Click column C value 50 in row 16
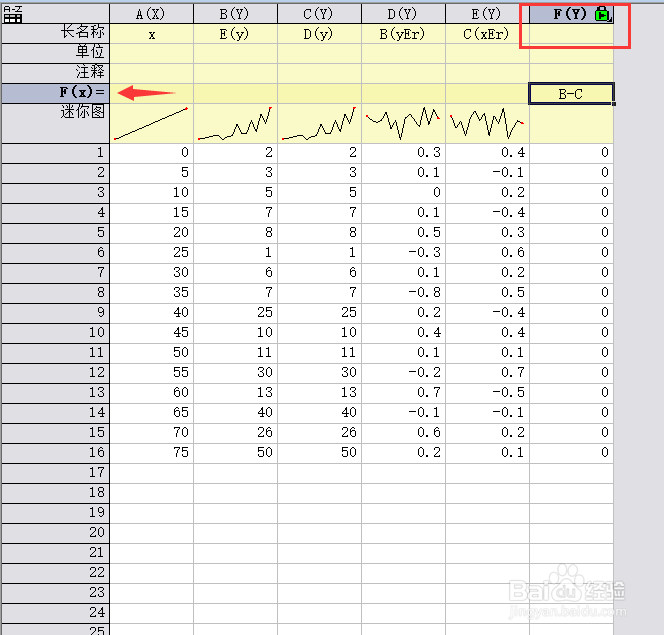This screenshot has width=664, height=635. (x=319, y=453)
